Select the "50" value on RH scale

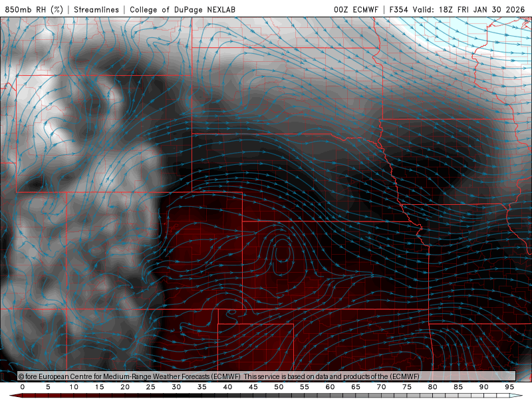coord(279,387)
